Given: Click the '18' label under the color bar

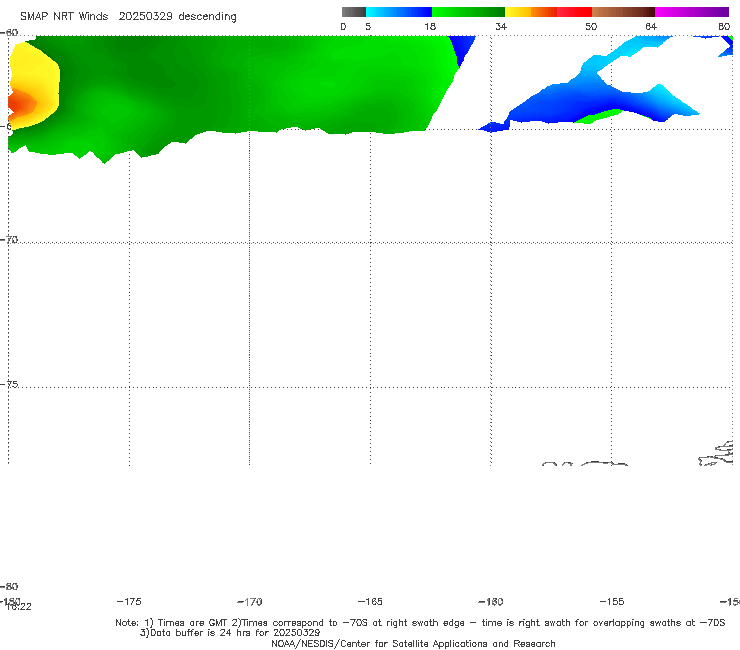Looking at the screenshot, I should point(429,26).
